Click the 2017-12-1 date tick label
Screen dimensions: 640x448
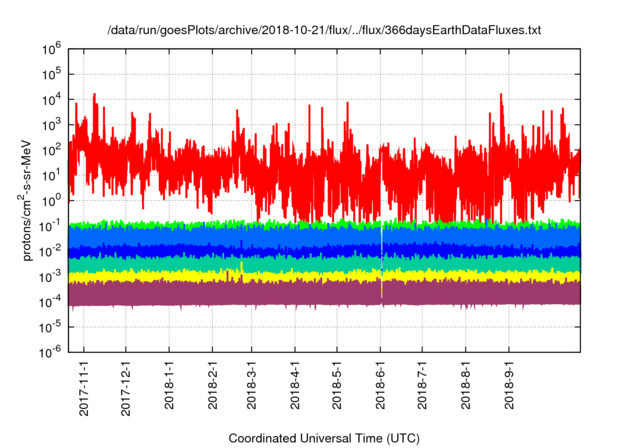126,388
